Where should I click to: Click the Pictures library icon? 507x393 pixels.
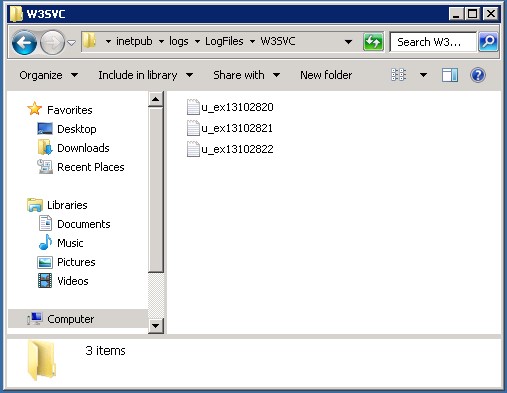pos(45,262)
